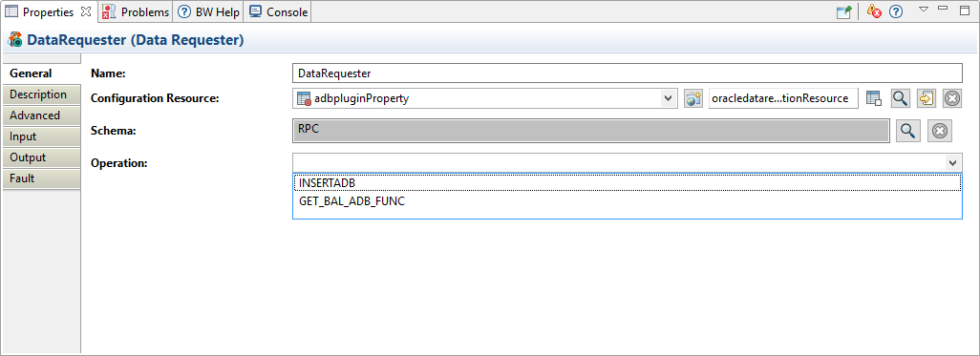The image size is (980, 356).
Task: Click the Configuration Resource label
Action: 155,98
